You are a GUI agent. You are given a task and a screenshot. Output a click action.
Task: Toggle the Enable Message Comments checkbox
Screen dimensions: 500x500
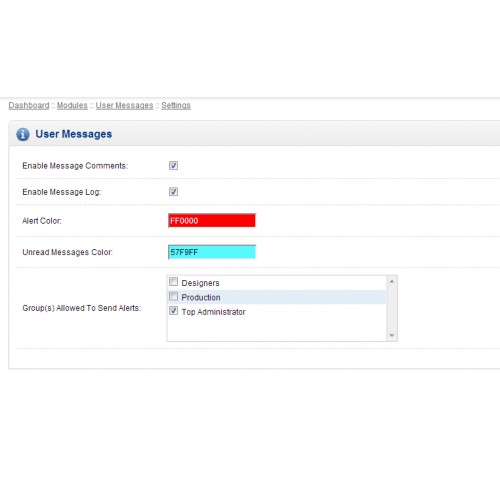[173, 165]
